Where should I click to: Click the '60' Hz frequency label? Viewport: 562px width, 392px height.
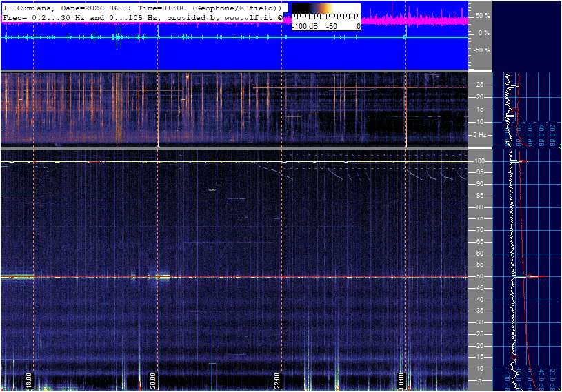(479, 254)
